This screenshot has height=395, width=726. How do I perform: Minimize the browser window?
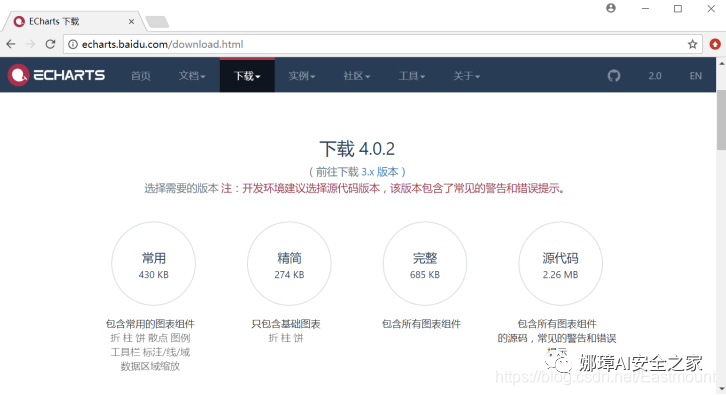click(x=645, y=8)
